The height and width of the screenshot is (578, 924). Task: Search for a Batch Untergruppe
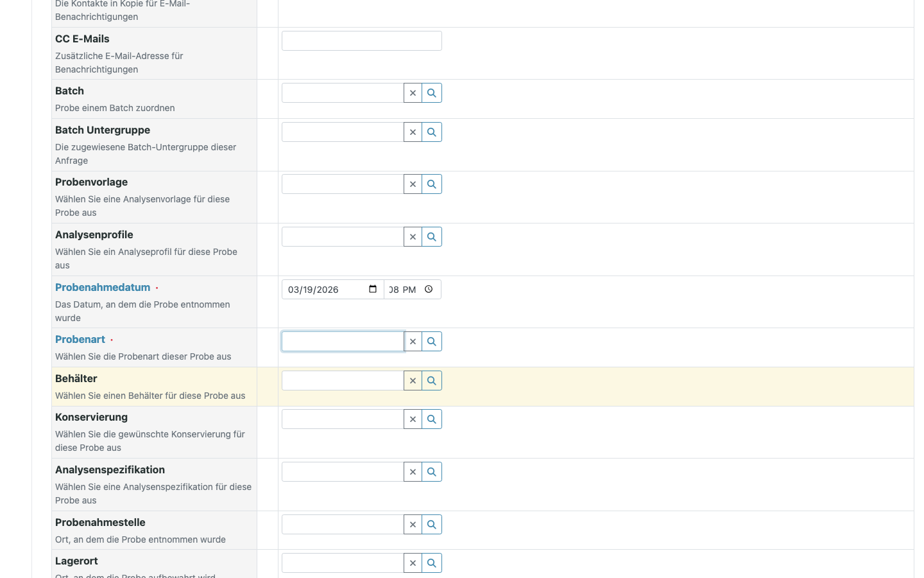[431, 132]
